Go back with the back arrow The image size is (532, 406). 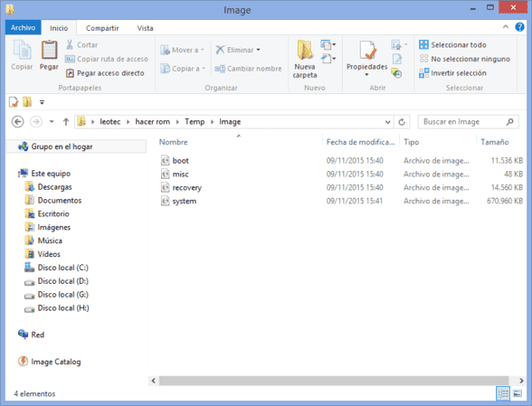(x=18, y=121)
